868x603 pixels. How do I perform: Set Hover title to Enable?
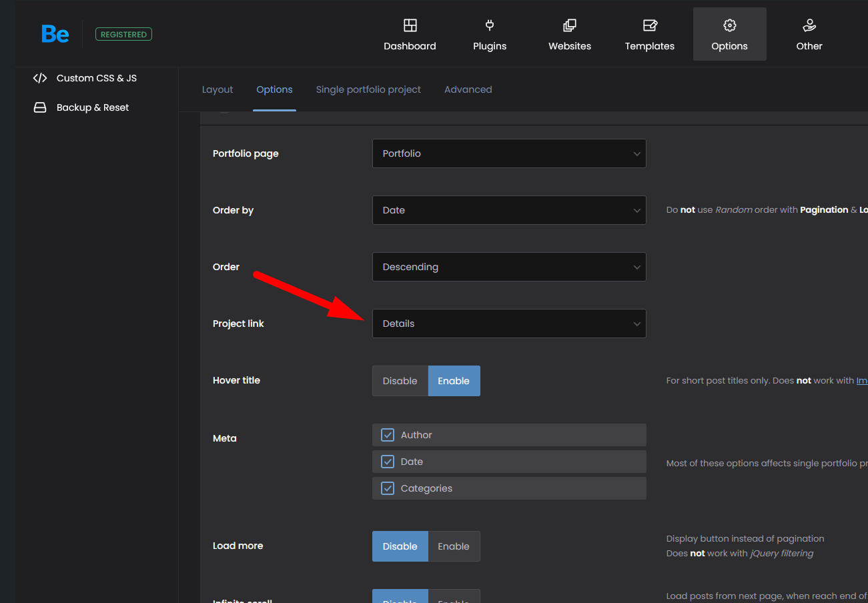point(454,381)
